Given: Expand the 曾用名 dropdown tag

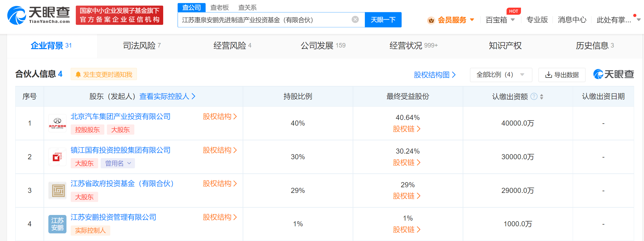Looking at the screenshot, I should click(x=118, y=163).
